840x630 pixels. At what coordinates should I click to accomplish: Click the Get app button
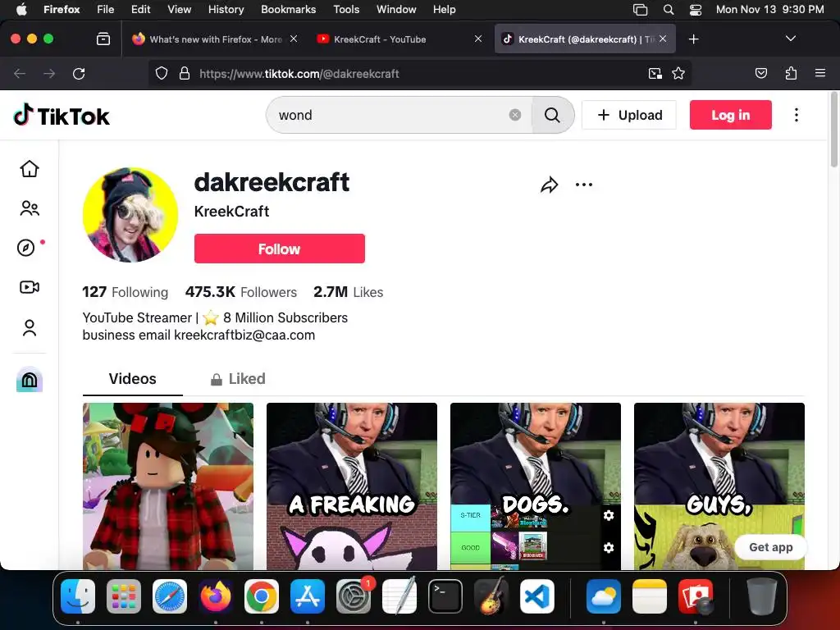[770, 547]
